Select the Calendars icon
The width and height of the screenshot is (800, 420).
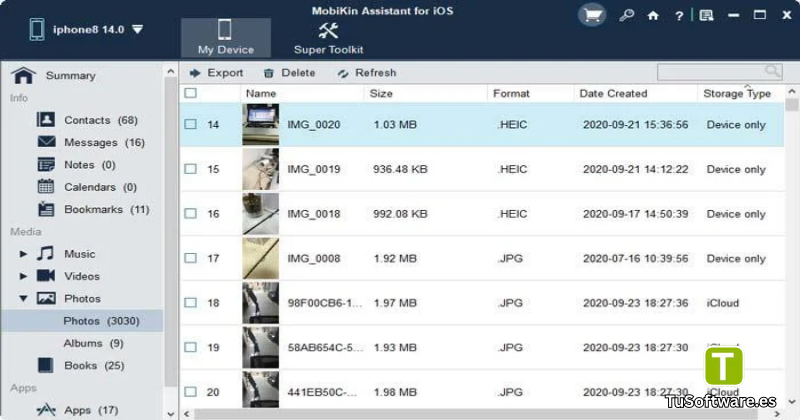coord(46,187)
